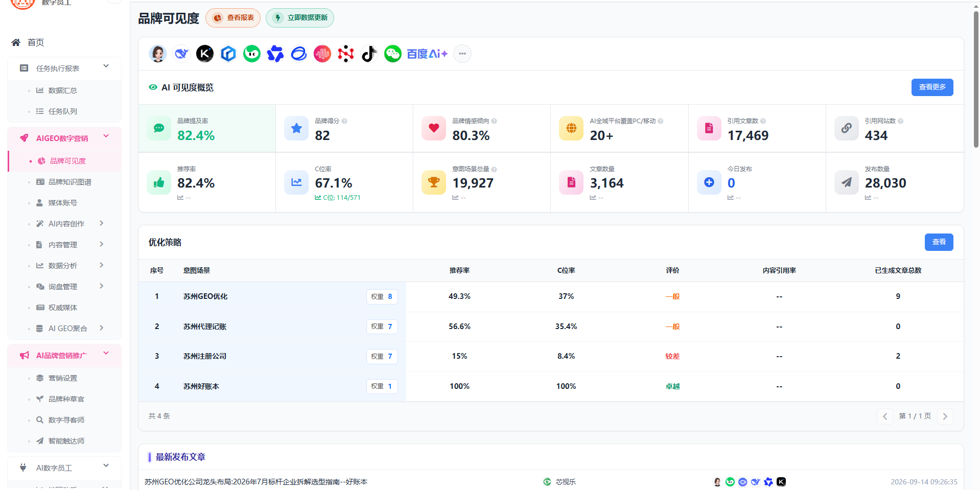The image size is (980, 490).
Task: Select the DeepSeek whale platform icon
Action: click(x=181, y=54)
